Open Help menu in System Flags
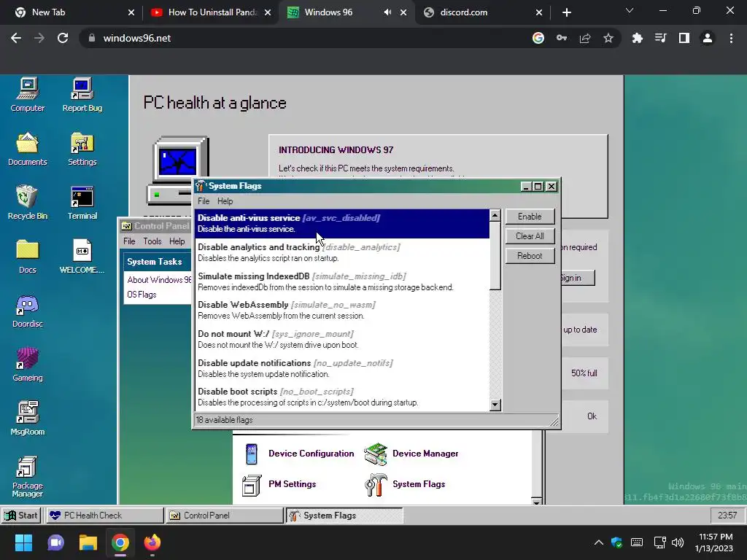 225,201
